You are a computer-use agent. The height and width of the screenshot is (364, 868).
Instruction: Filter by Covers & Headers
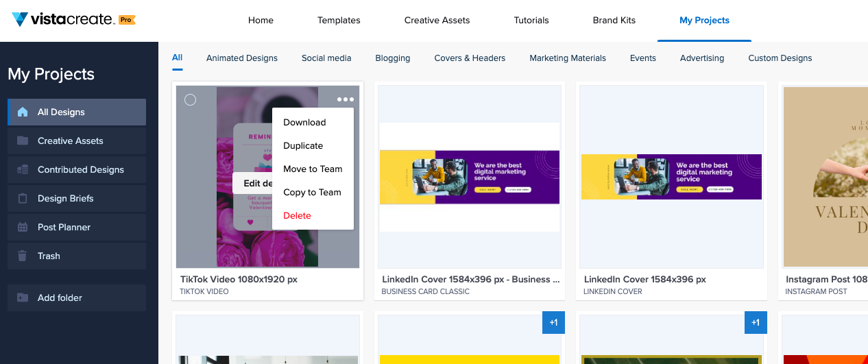click(470, 58)
